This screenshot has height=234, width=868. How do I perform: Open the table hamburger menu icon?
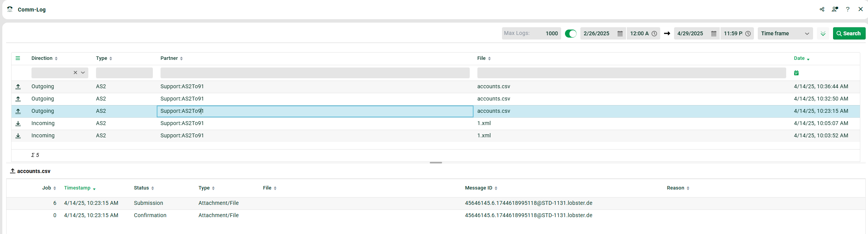click(18, 58)
